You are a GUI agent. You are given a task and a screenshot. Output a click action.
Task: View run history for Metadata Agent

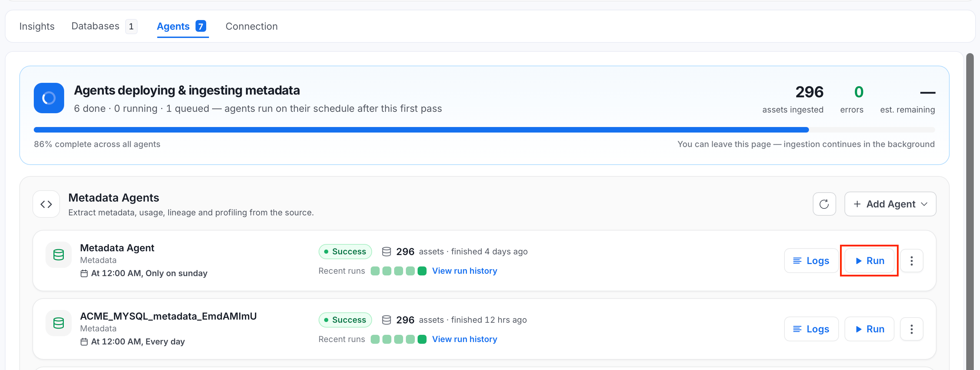(464, 271)
